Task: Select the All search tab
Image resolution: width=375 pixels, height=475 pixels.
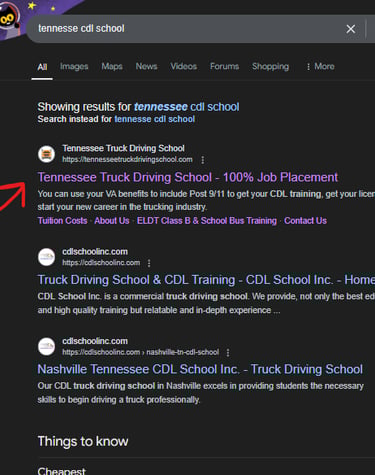Action: point(42,67)
